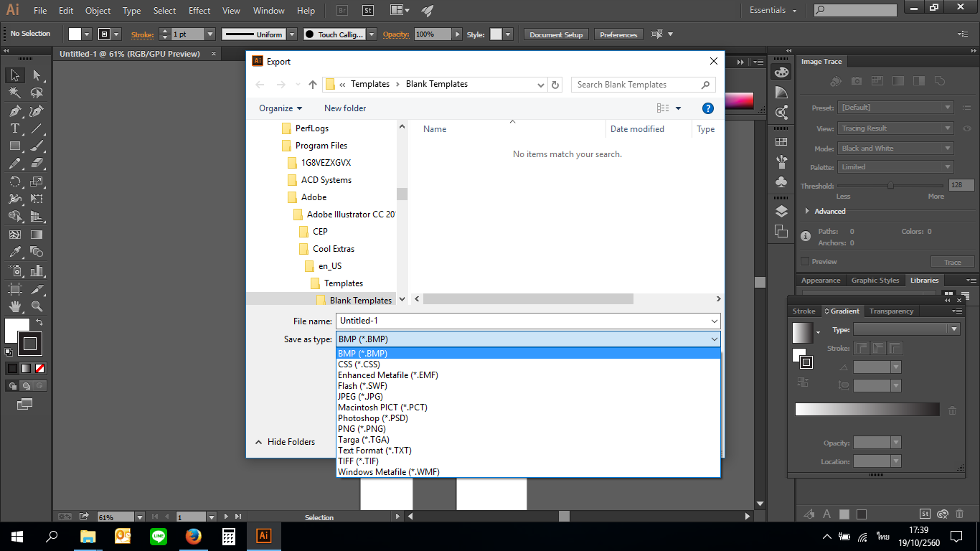
Task: Select the Eraser tool
Action: pos(37,164)
